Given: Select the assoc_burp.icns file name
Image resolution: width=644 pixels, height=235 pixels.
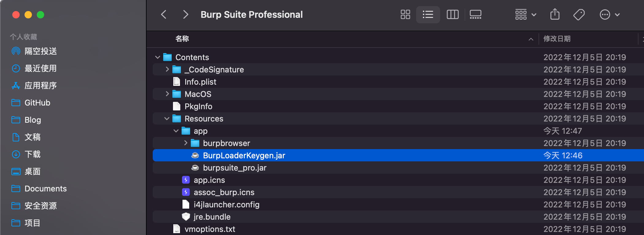Looking at the screenshot, I should (x=224, y=192).
